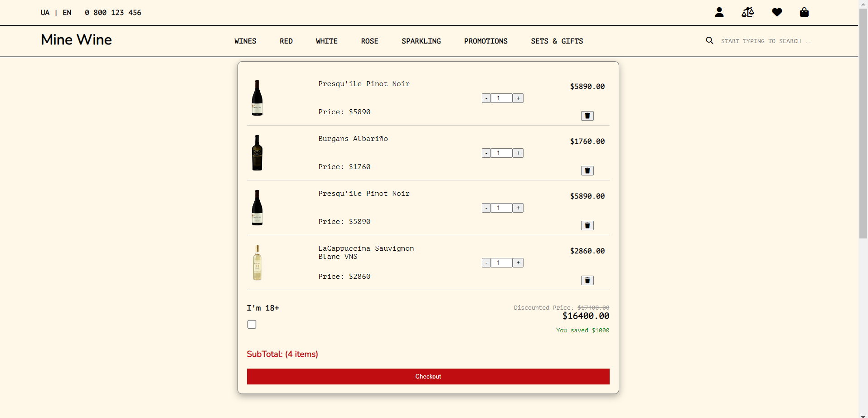Click the Burgans Albariño quantity field
The image size is (868, 418).
[x=502, y=153]
